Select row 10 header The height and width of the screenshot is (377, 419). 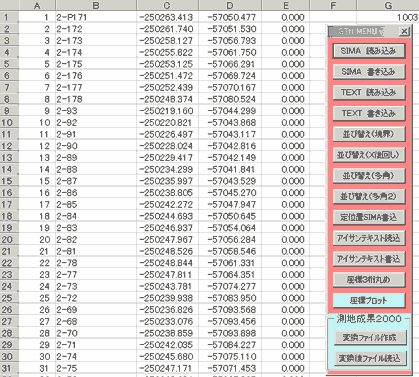click(7, 122)
